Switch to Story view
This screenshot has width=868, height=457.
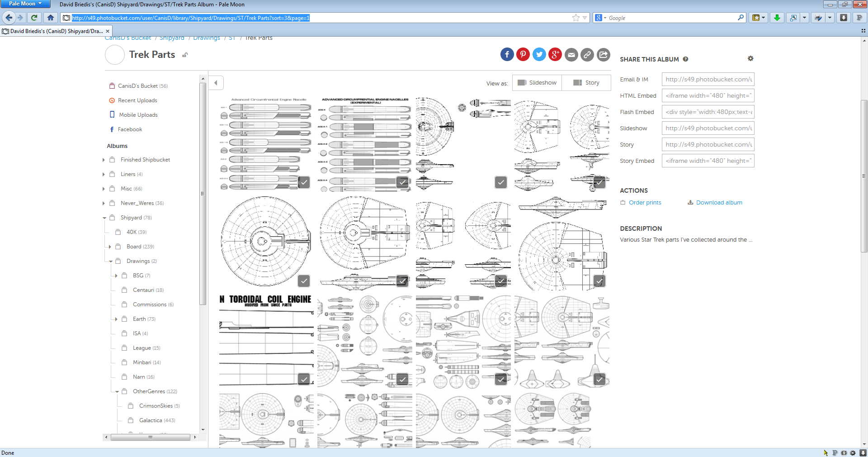coord(586,83)
